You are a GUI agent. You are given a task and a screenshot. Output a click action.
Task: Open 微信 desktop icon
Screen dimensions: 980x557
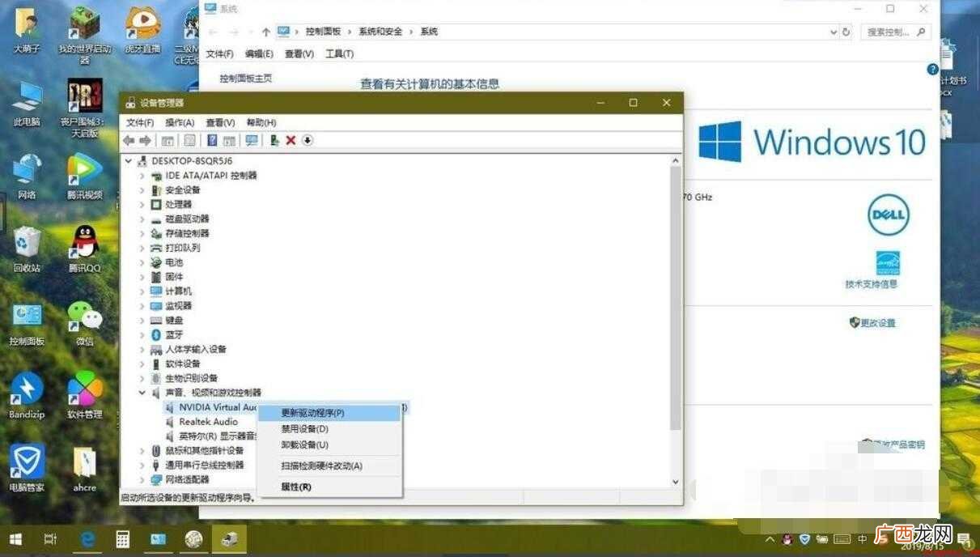(84, 322)
